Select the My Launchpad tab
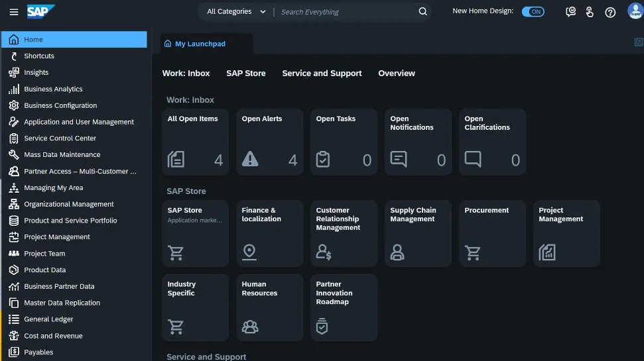The image size is (644, 361). point(200,44)
